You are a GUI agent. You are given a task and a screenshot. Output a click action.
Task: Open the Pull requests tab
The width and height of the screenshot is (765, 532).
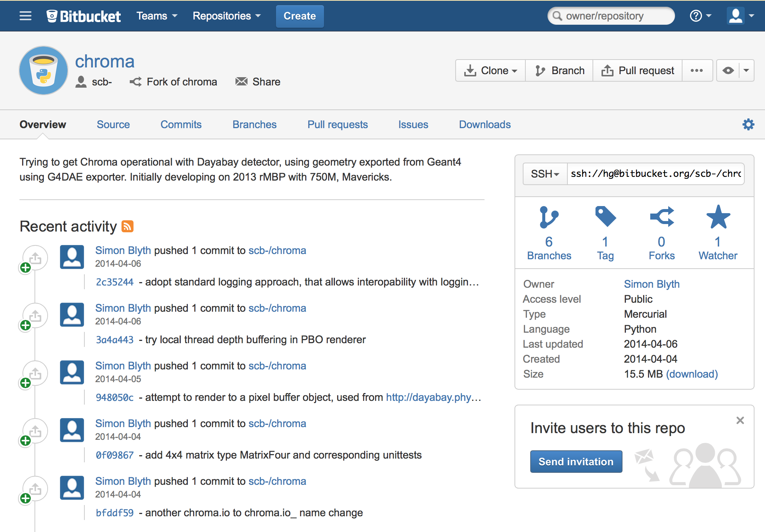coord(337,124)
